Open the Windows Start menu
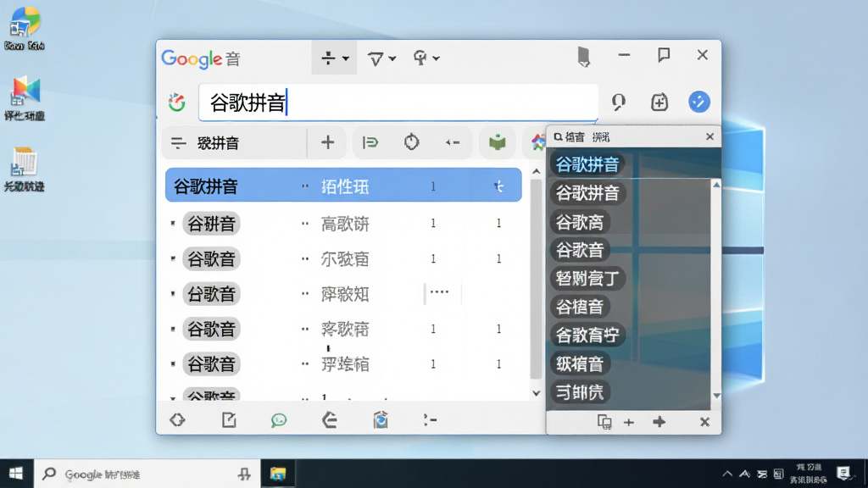 tap(16, 474)
